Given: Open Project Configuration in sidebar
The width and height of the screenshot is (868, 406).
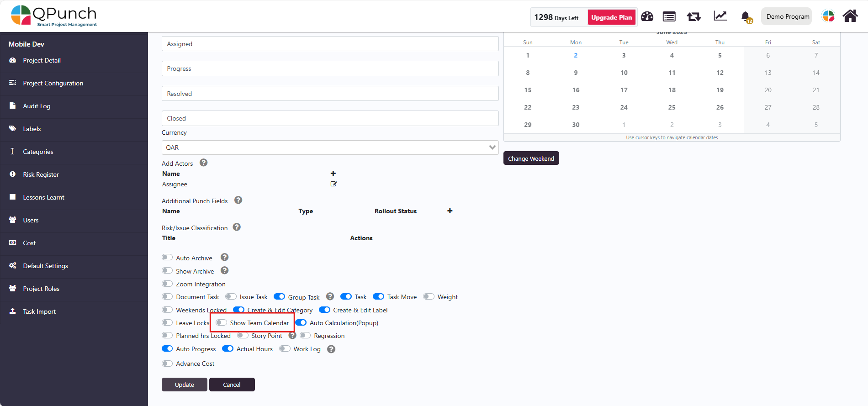Looking at the screenshot, I should point(74,84).
